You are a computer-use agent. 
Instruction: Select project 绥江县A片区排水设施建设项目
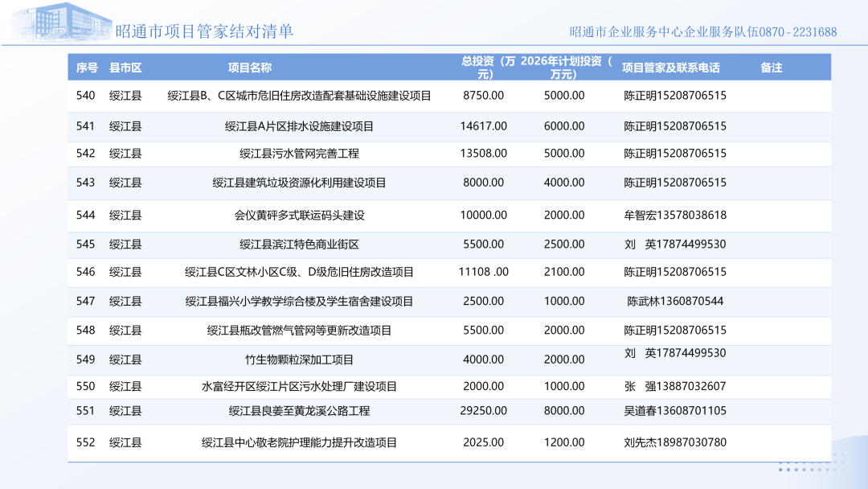pyautogui.click(x=300, y=126)
